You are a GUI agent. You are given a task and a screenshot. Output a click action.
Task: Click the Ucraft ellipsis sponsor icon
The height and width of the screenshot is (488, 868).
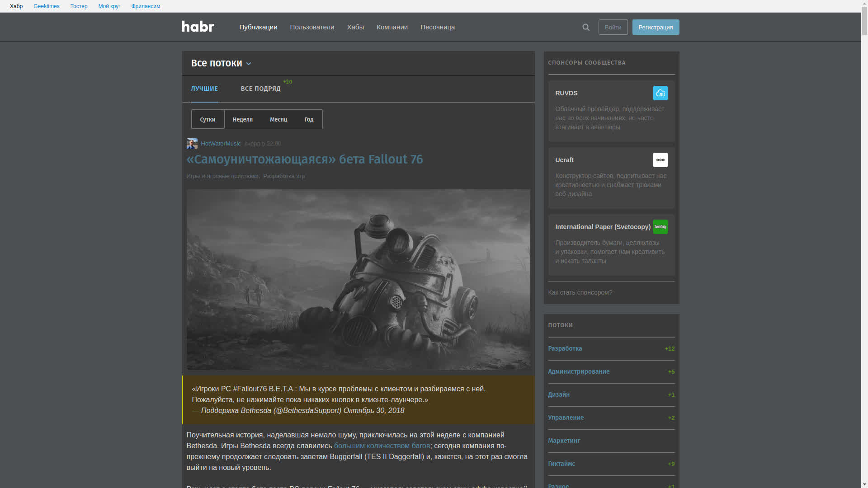click(x=660, y=160)
